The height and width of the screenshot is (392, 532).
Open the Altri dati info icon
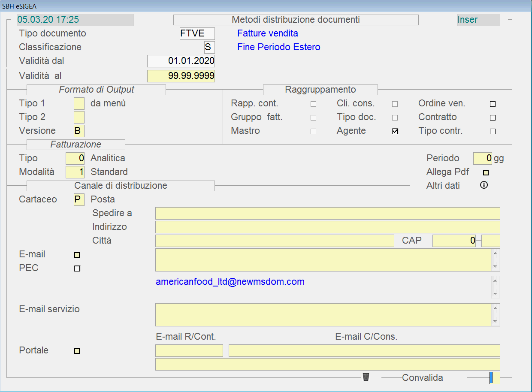[x=484, y=185]
